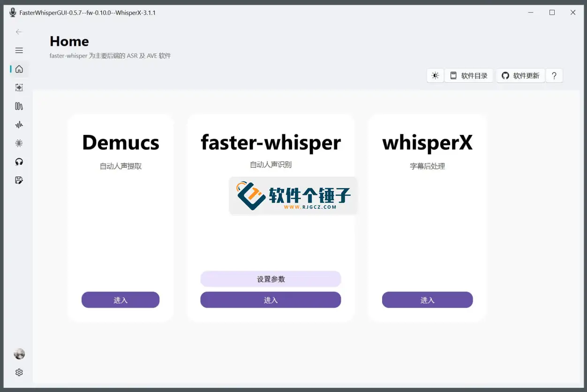Open the audio waveform sidebar icon
The image size is (587, 392).
[19, 125]
